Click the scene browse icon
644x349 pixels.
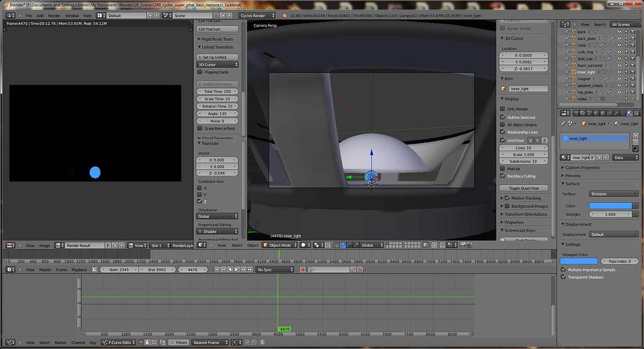click(167, 15)
